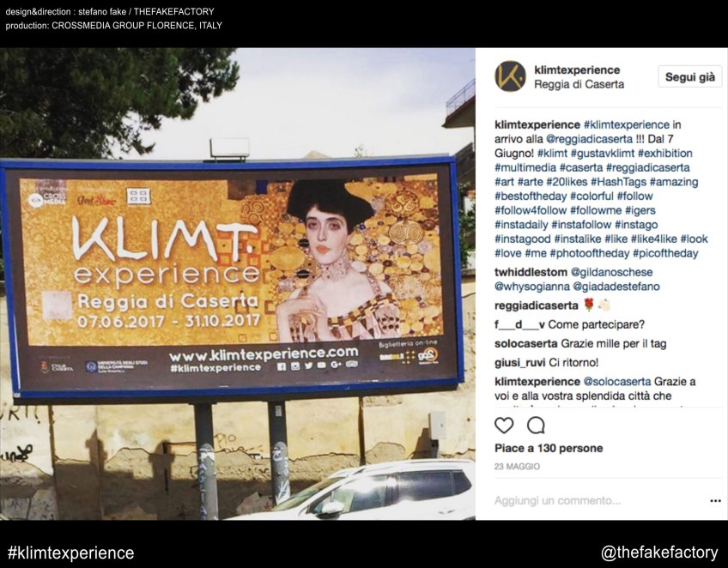Image resolution: width=728 pixels, height=568 pixels.
Task: Open the giusi_ruvi commenter profile
Action: (519, 363)
